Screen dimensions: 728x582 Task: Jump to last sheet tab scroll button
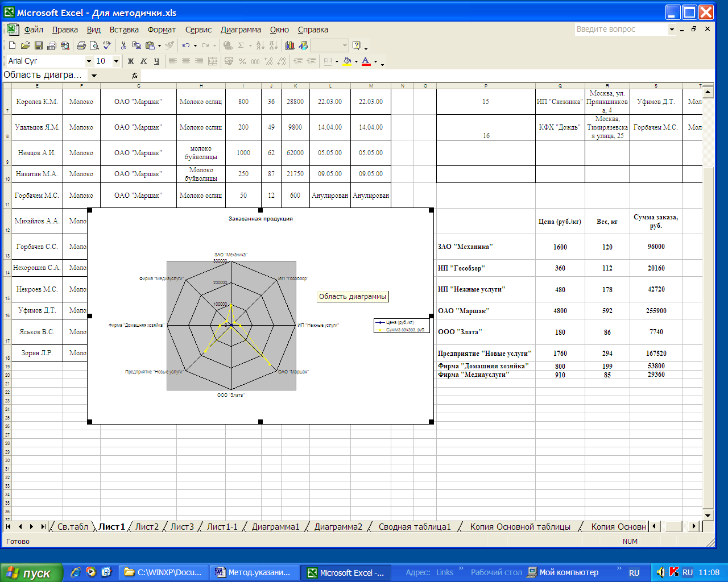coord(43,527)
